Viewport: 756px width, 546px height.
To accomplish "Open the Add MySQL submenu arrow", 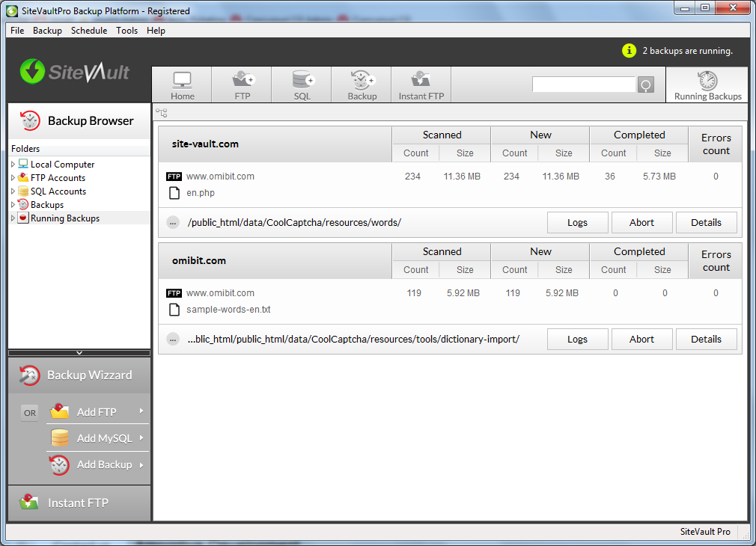I will tap(141, 438).
